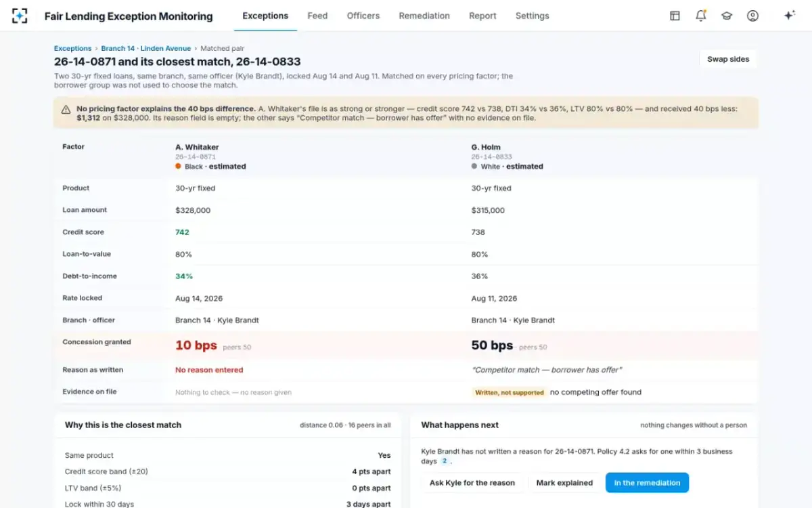812x508 pixels.
Task: Open the layout panel icon
Action: 675,16
